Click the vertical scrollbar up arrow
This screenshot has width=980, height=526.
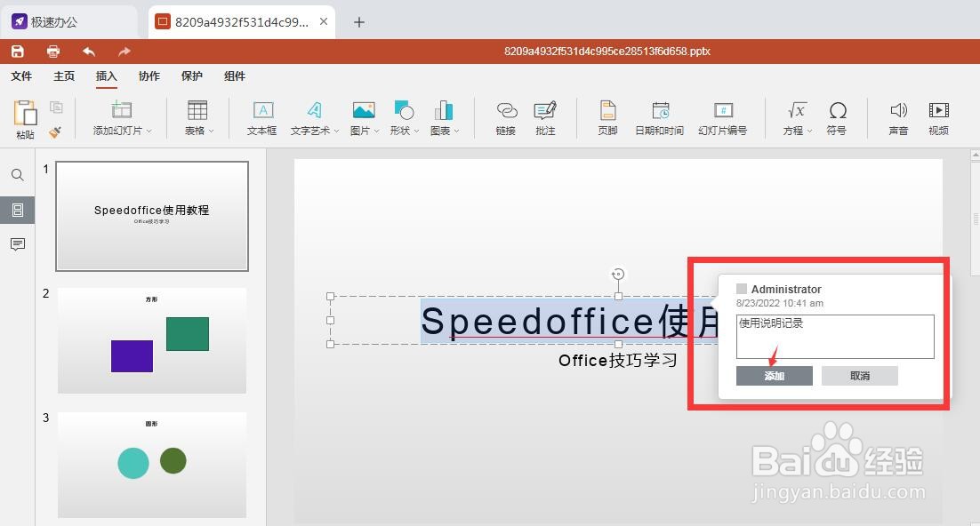point(975,154)
